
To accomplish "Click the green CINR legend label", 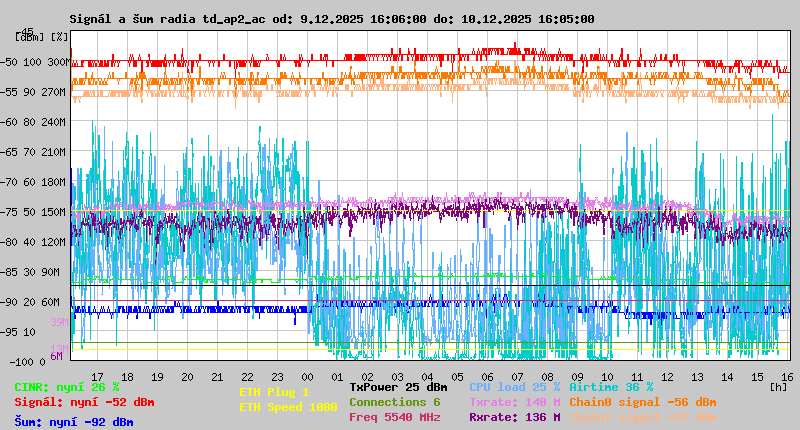I will click(67, 386).
